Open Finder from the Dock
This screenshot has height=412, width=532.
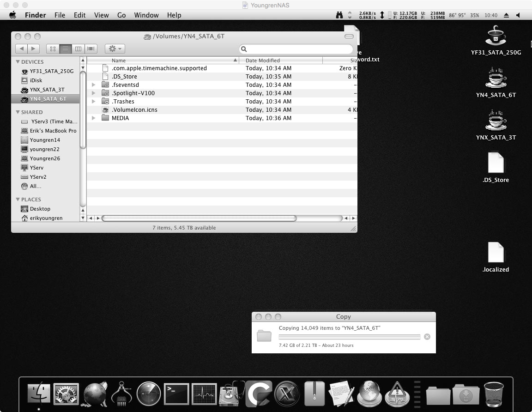click(x=39, y=394)
